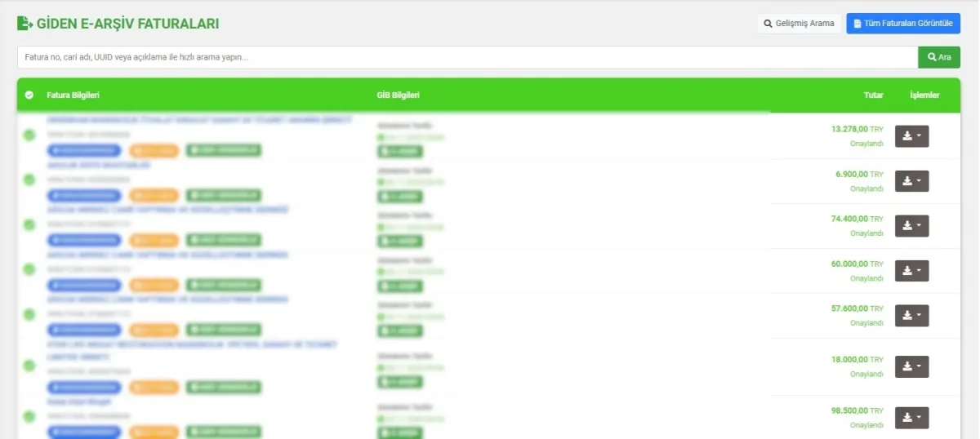Toggle check for the 18.000,00 TRY invoice

click(x=29, y=366)
